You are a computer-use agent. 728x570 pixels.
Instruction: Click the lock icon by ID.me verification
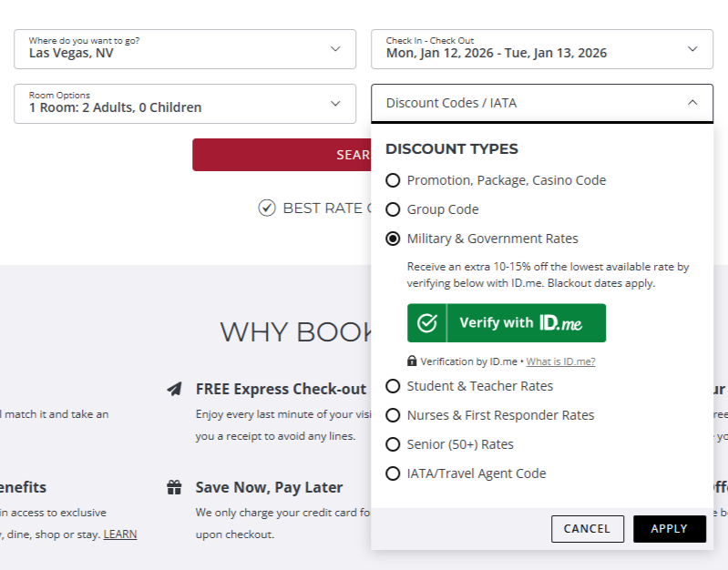point(412,361)
